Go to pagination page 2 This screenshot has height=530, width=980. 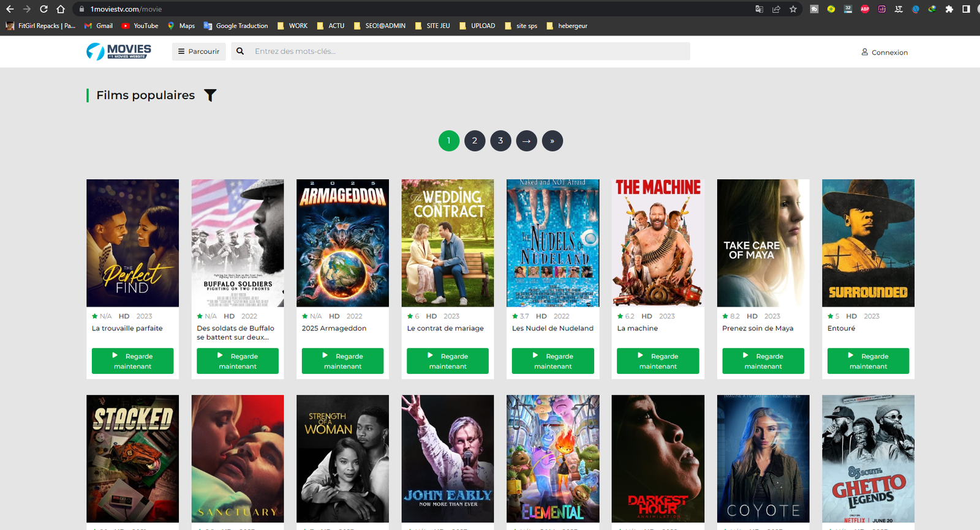(x=475, y=141)
